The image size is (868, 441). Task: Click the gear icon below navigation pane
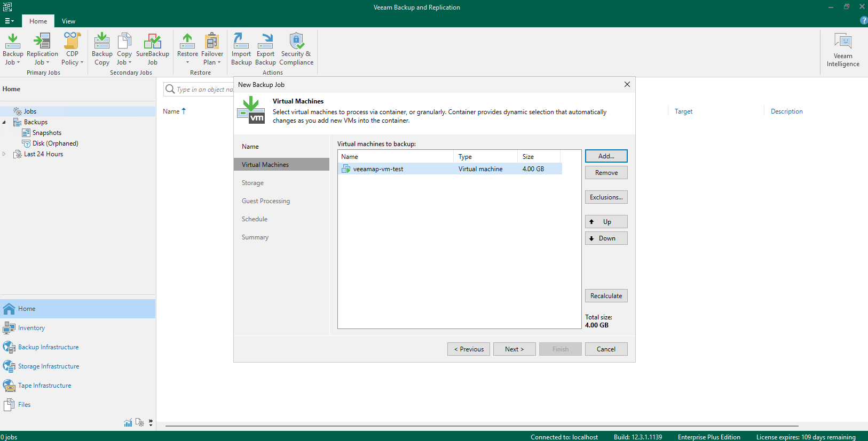point(140,423)
